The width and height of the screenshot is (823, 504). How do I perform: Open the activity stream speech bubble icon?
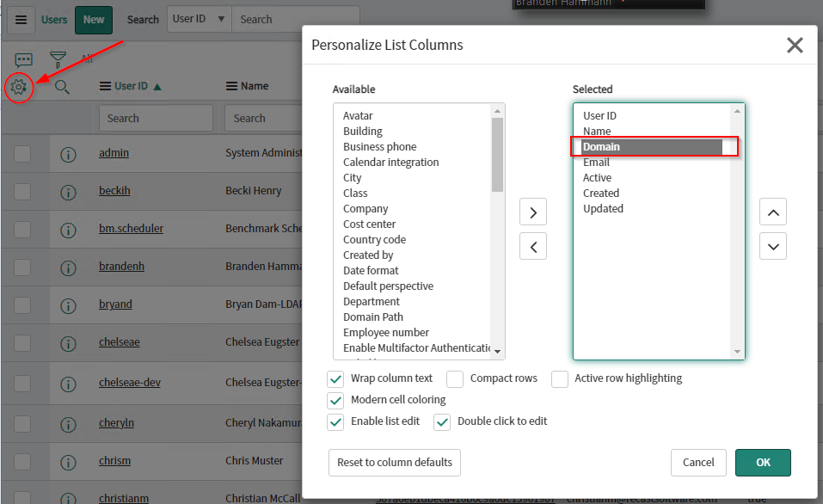click(x=23, y=59)
